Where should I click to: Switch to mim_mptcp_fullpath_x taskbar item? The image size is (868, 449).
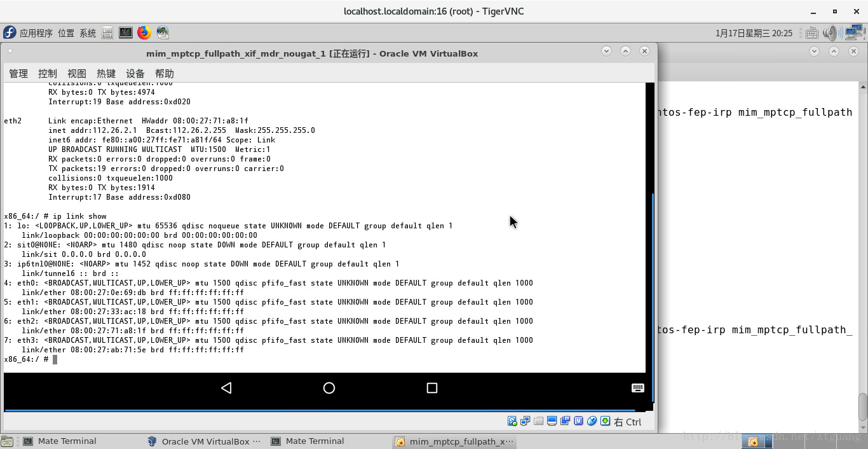(454, 441)
